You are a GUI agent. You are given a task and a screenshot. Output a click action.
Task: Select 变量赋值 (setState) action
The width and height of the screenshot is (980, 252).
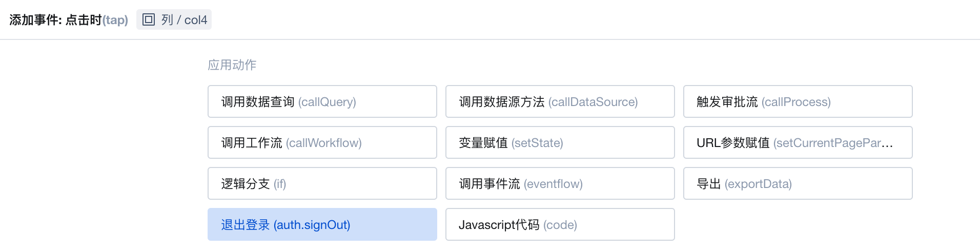pyautogui.click(x=560, y=142)
